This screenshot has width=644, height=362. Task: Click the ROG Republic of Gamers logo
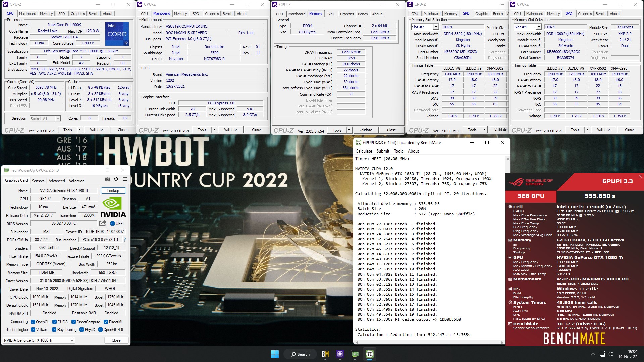[531, 182]
